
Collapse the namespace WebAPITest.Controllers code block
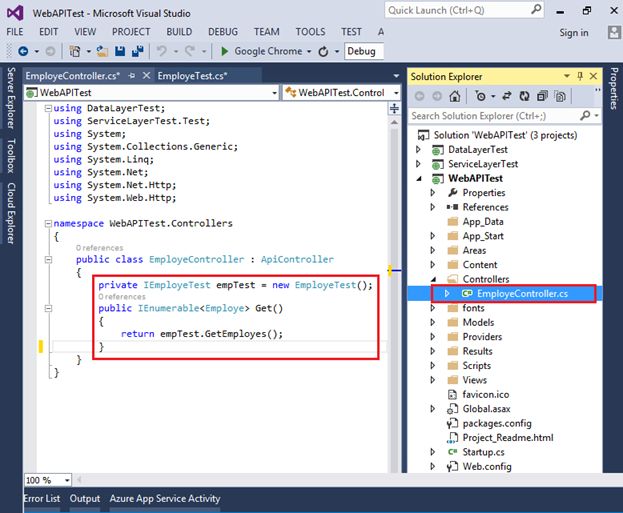coord(47,224)
